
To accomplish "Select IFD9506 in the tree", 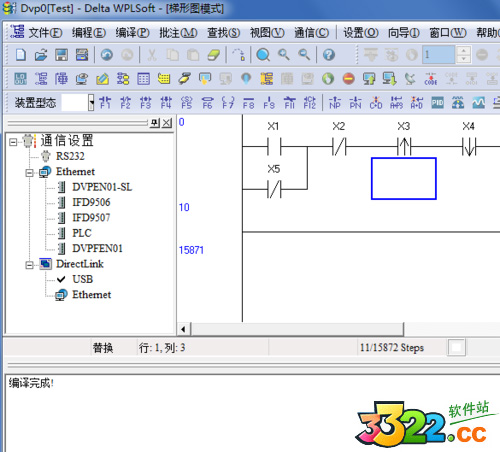I will click(91, 202).
